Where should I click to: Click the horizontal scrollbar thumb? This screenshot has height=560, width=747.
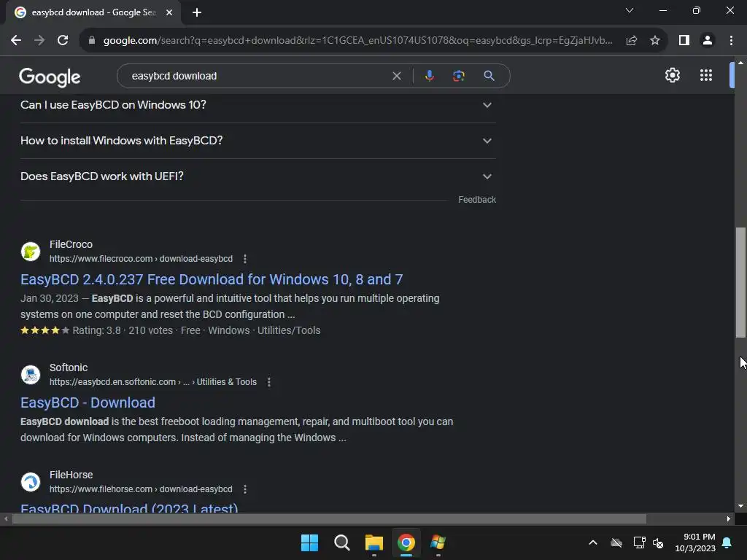(x=329, y=518)
